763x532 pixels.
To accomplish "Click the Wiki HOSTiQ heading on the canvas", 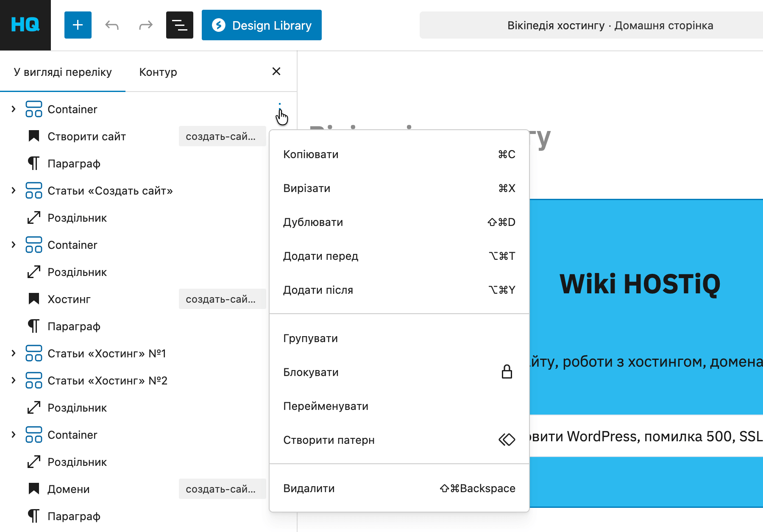I will tap(640, 284).
